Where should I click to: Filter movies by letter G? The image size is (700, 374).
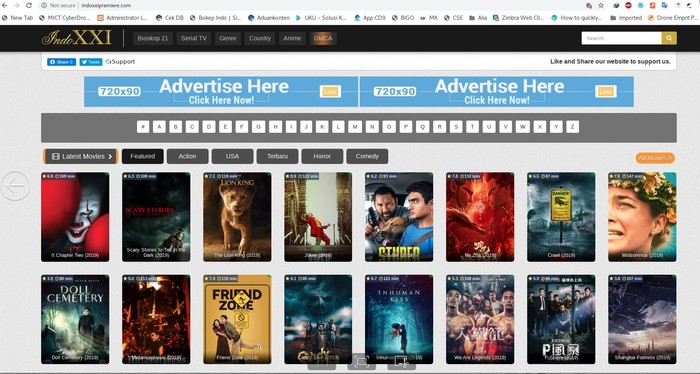(258, 127)
